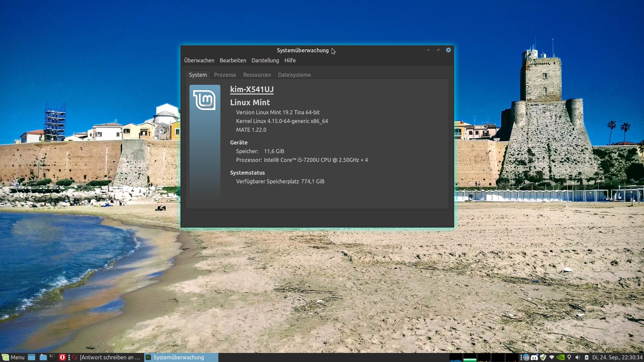This screenshot has width=644, height=362.
Task: Open NVIDIA settings tray icon
Action: (560, 357)
